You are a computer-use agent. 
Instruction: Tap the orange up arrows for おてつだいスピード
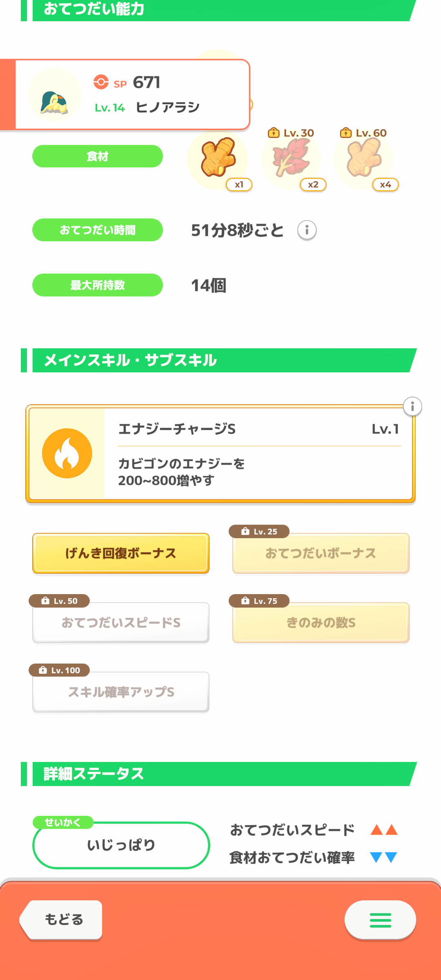coord(384,830)
